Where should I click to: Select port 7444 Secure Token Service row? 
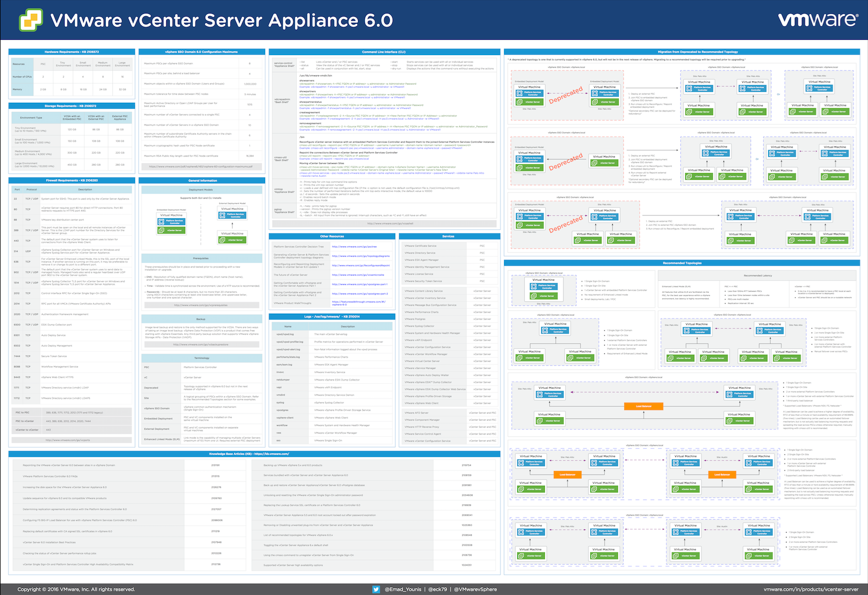pos(72,356)
